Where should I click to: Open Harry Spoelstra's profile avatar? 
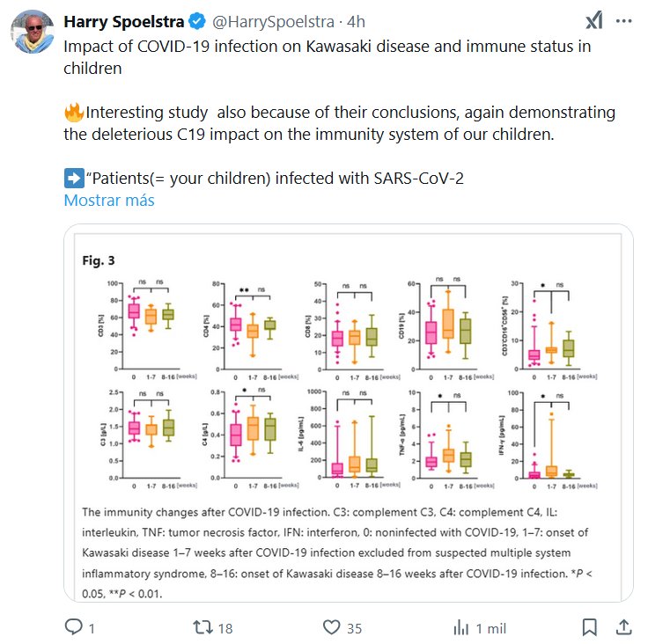30,33
